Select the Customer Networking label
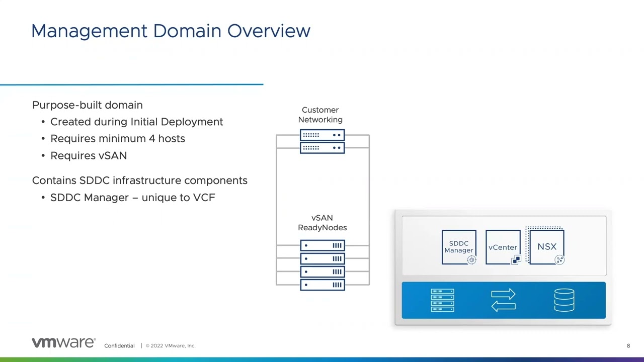The height and width of the screenshot is (362, 644). 320,115
